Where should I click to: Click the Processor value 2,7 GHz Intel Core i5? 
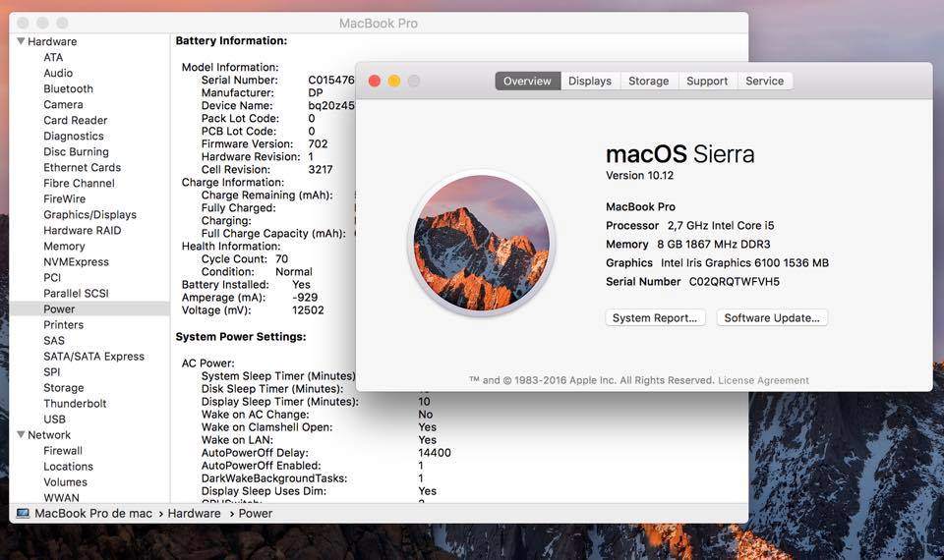[721, 226]
